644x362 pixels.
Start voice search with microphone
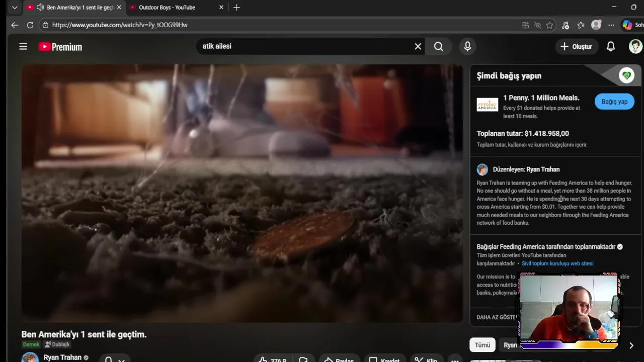click(467, 46)
